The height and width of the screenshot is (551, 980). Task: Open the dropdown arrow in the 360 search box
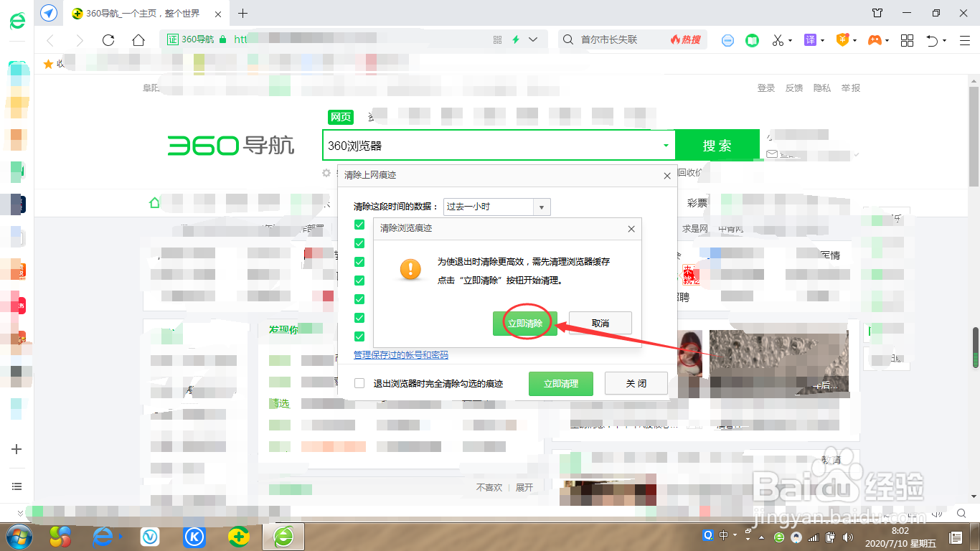click(666, 146)
